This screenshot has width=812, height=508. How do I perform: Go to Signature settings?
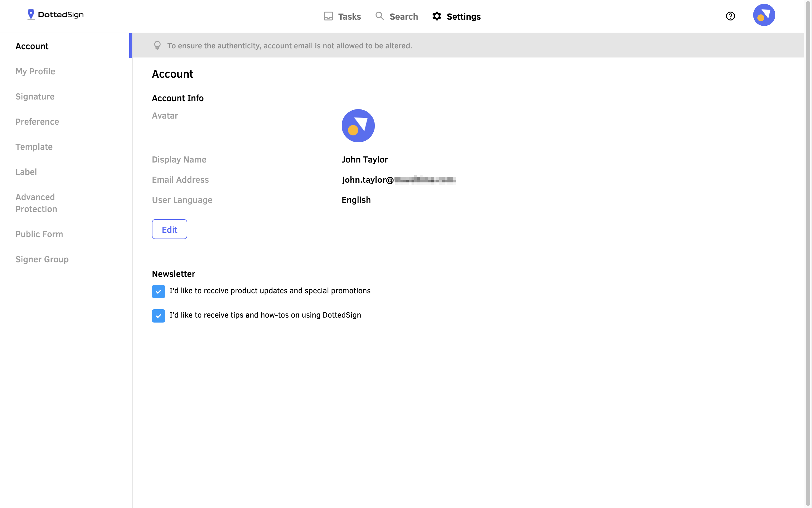pos(35,96)
